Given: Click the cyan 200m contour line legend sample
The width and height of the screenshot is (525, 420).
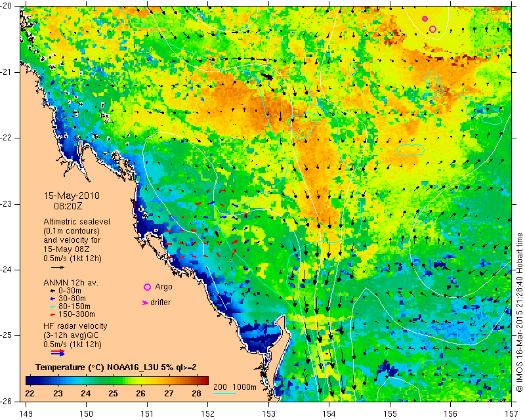Looking at the screenshot, I should [225, 393].
